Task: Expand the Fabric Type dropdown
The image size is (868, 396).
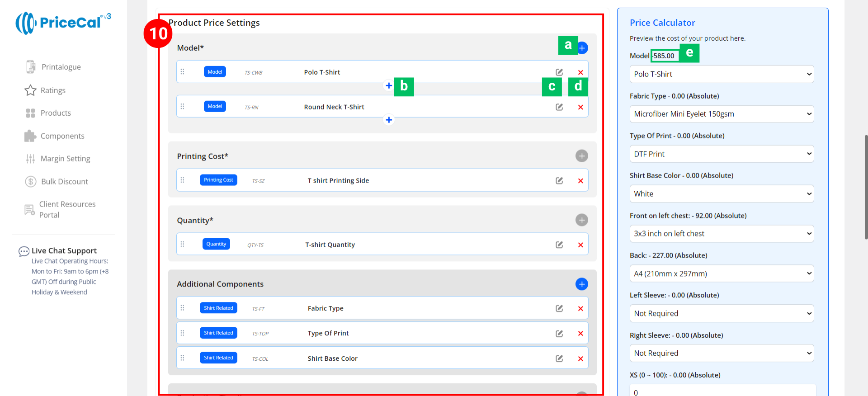Action: 722,114
